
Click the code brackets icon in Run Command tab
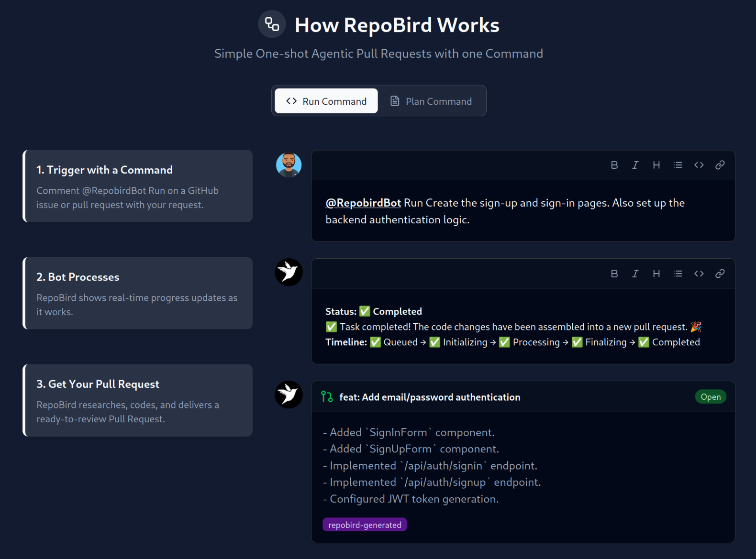point(291,101)
